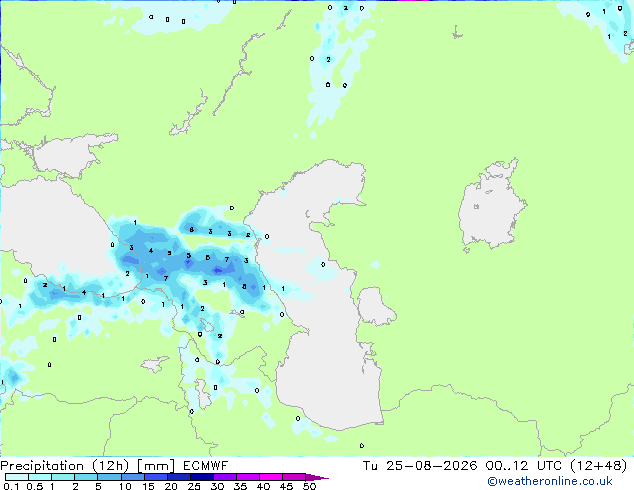Click the legend arrow tip above 50 mm
The image size is (634, 490).
click(x=317, y=478)
